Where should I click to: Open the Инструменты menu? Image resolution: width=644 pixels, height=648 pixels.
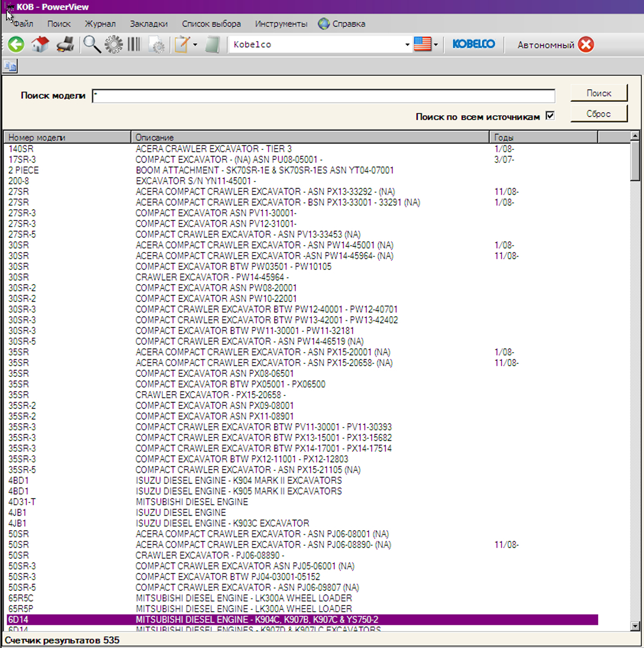click(x=281, y=24)
